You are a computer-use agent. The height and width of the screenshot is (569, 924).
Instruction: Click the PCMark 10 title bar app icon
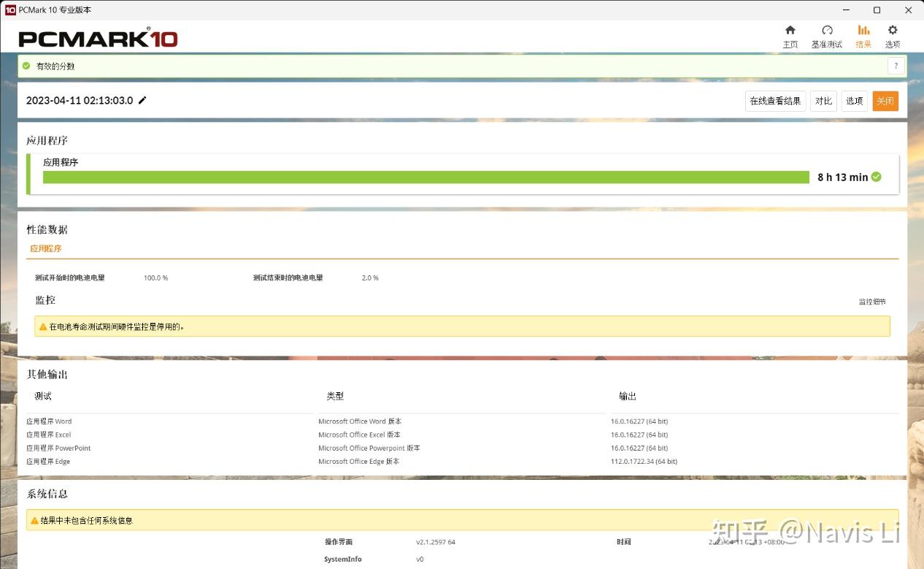coord(10,9)
